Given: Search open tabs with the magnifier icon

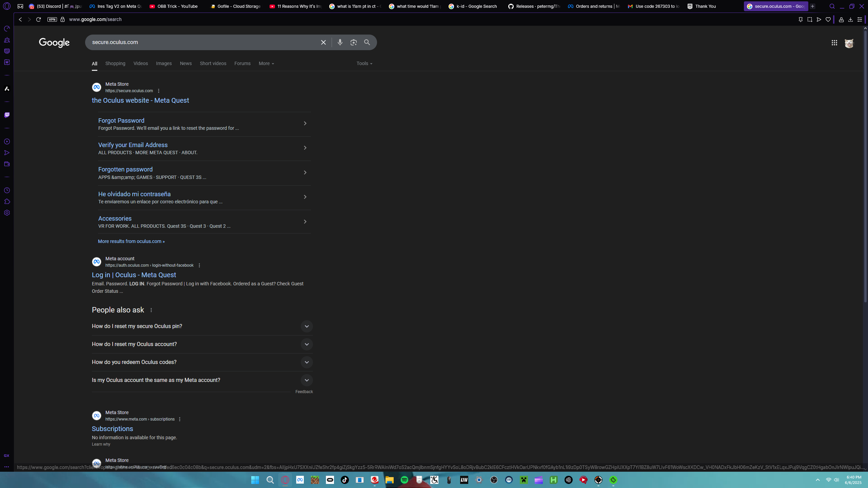Looking at the screenshot, I should (832, 6).
